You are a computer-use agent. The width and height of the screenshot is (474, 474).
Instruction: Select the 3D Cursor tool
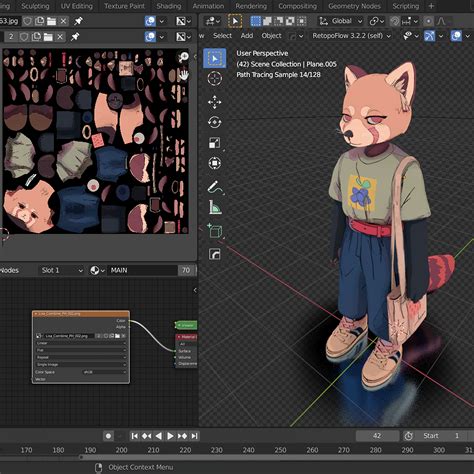215,79
